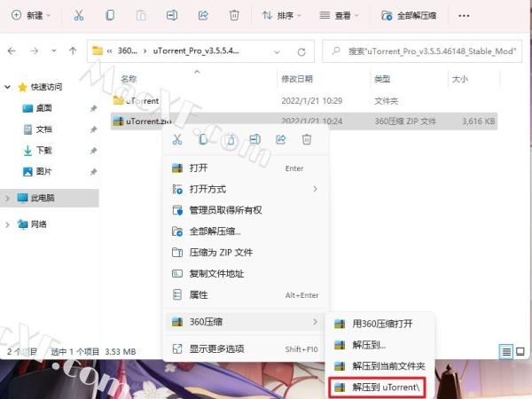The height and width of the screenshot is (399, 532).
Task: Sort by Name (名称) column header
Action: tap(129, 79)
